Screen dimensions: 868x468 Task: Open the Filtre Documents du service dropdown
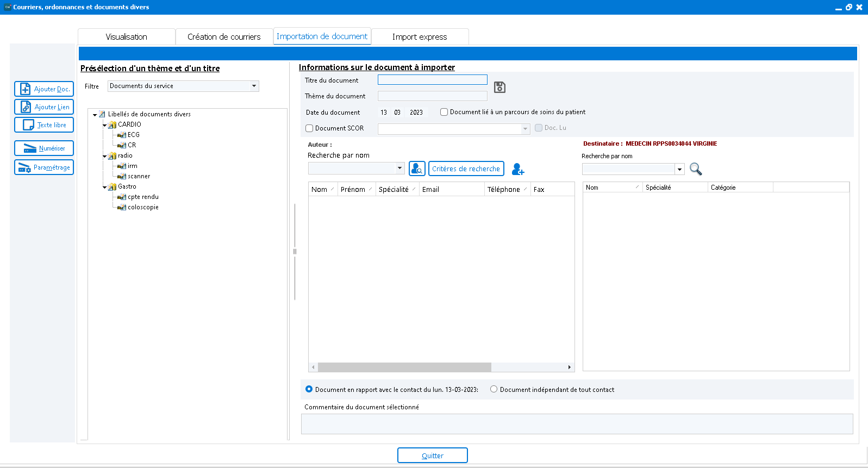pyautogui.click(x=254, y=86)
